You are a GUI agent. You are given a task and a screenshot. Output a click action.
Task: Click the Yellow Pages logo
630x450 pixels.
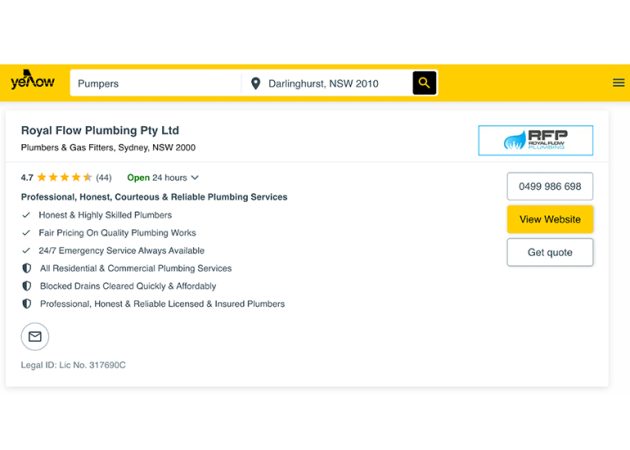pyautogui.click(x=33, y=80)
